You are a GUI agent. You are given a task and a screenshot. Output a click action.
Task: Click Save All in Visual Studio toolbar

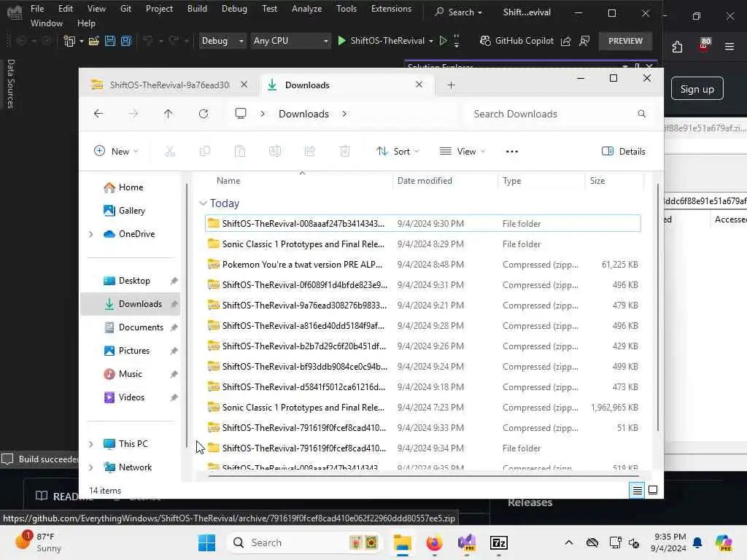point(126,41)
